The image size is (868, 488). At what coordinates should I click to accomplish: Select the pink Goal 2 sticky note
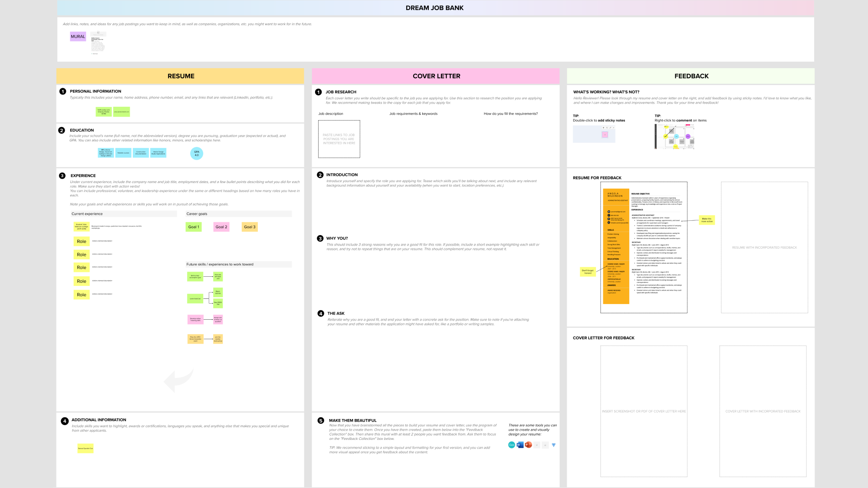tap(221, 227)
